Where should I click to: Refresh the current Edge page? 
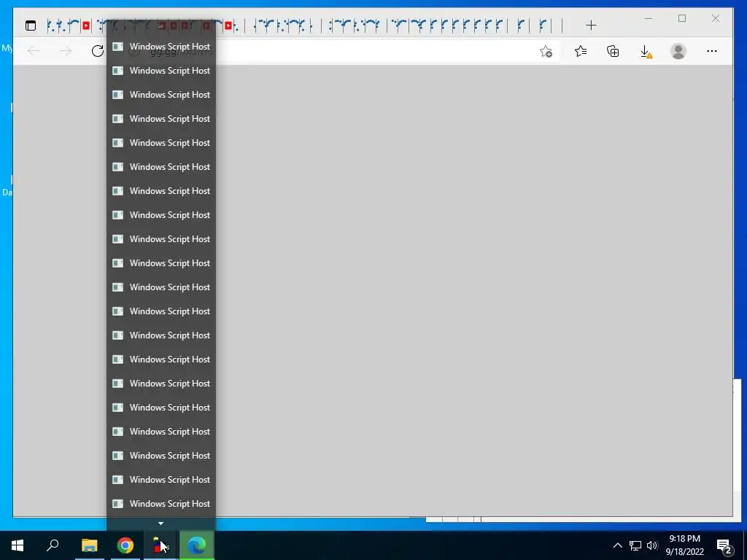click(98, 51)
